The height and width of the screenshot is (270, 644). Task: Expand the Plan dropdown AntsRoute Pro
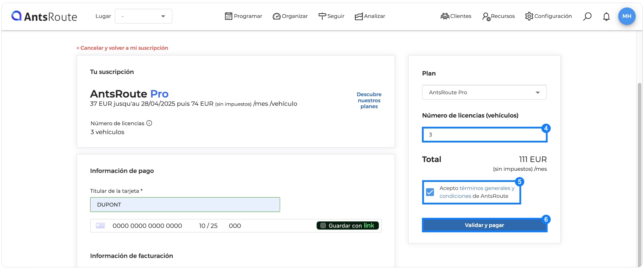484,92
